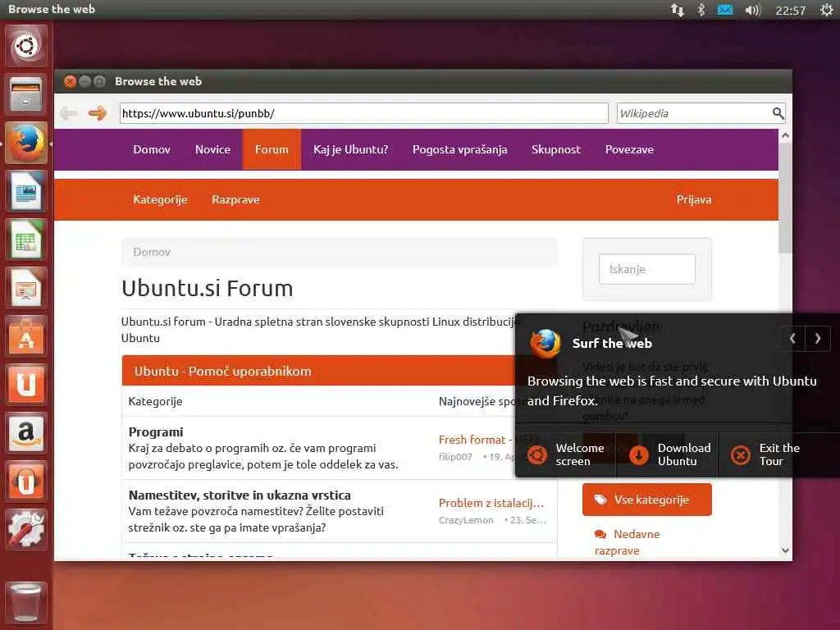Click the browser URL address field
This screenshot has height=630, width=840.
(363, 113)
